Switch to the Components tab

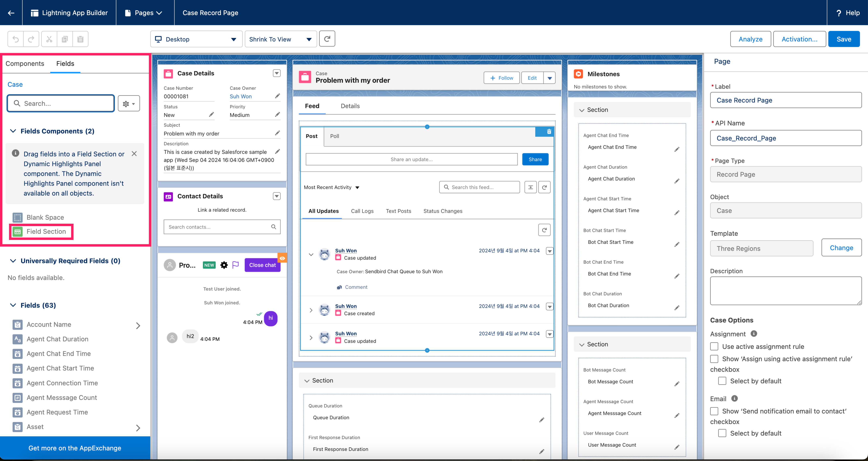click(25, 63)
